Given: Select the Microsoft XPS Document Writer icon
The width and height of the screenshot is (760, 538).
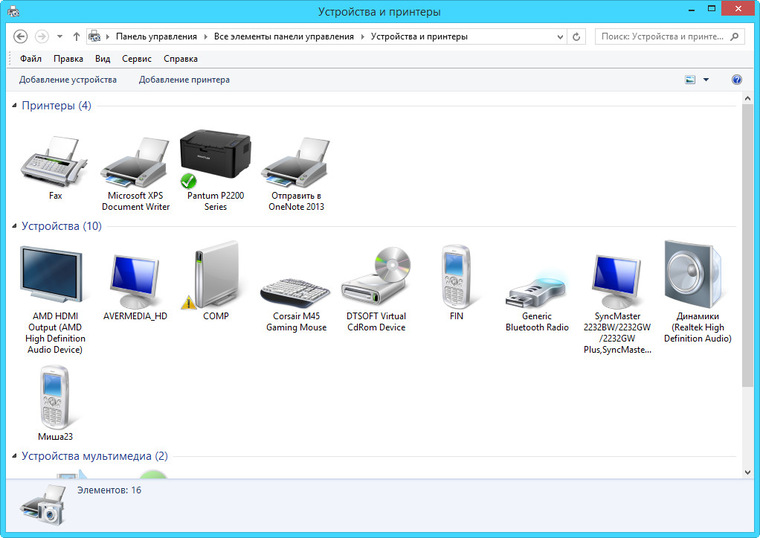Looking at the screenshot, I should 135,162.
